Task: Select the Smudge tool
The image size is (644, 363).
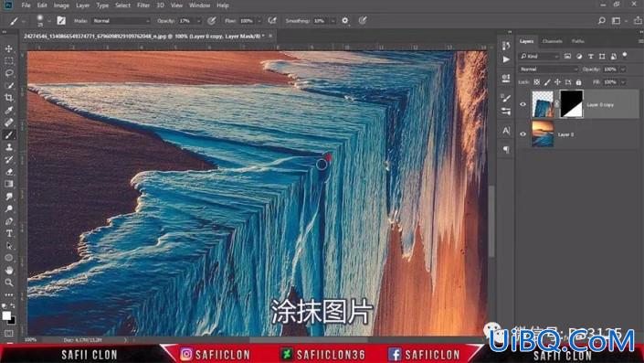Action: click(x=8, y=197)
